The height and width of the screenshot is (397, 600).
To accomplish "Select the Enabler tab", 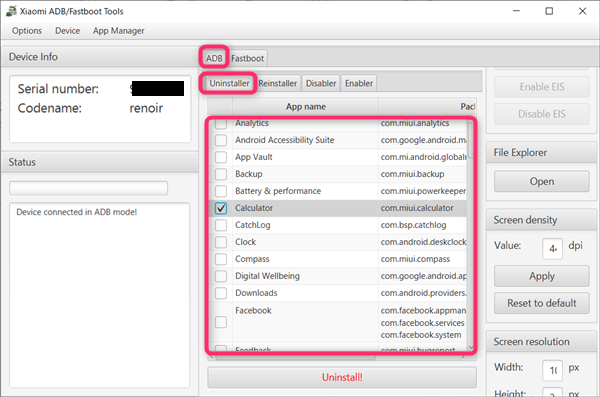I will coord(359,83).
